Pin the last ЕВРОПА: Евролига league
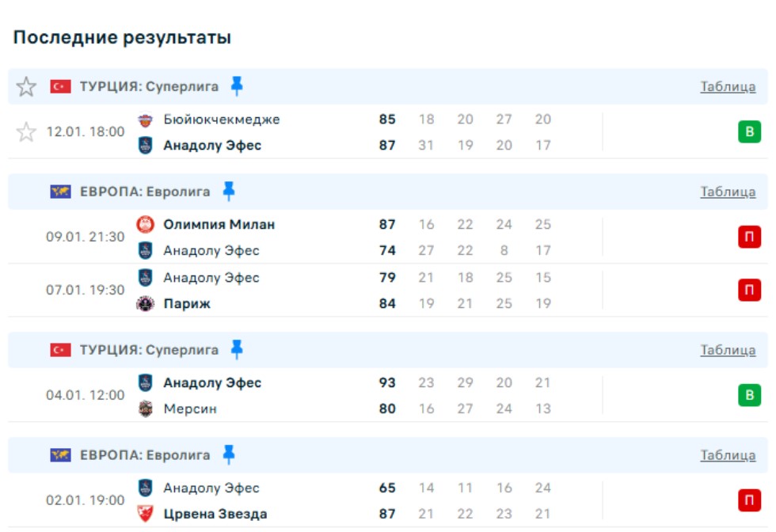 click(229, 454)
